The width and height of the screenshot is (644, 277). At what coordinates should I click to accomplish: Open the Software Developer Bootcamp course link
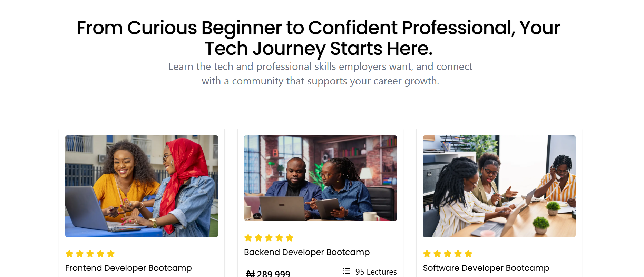[x=486, y=268]
